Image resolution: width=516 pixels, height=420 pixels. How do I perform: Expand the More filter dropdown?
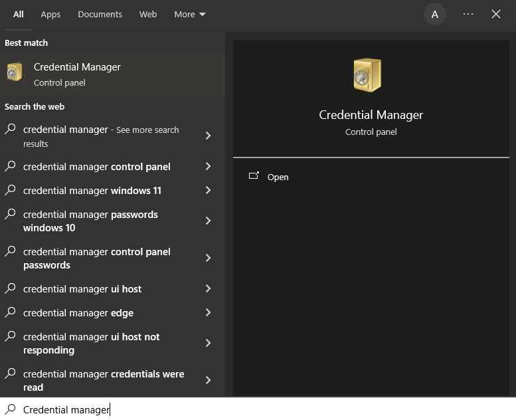[190, 14]
